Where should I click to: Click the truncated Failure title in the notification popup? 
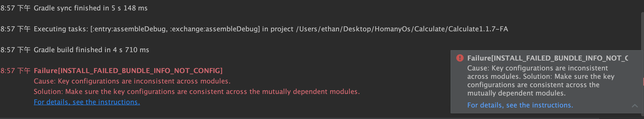548,58
